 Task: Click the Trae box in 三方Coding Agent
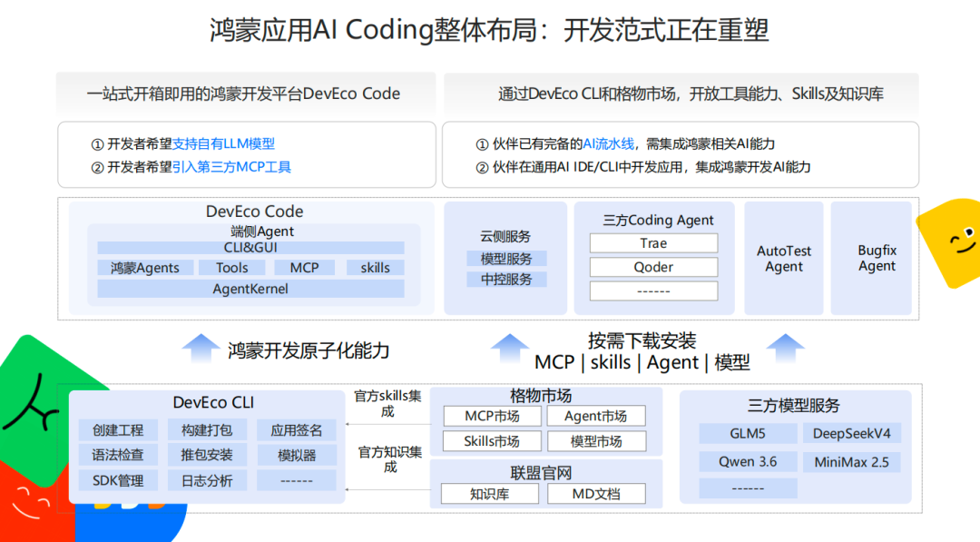pos(653,243)
